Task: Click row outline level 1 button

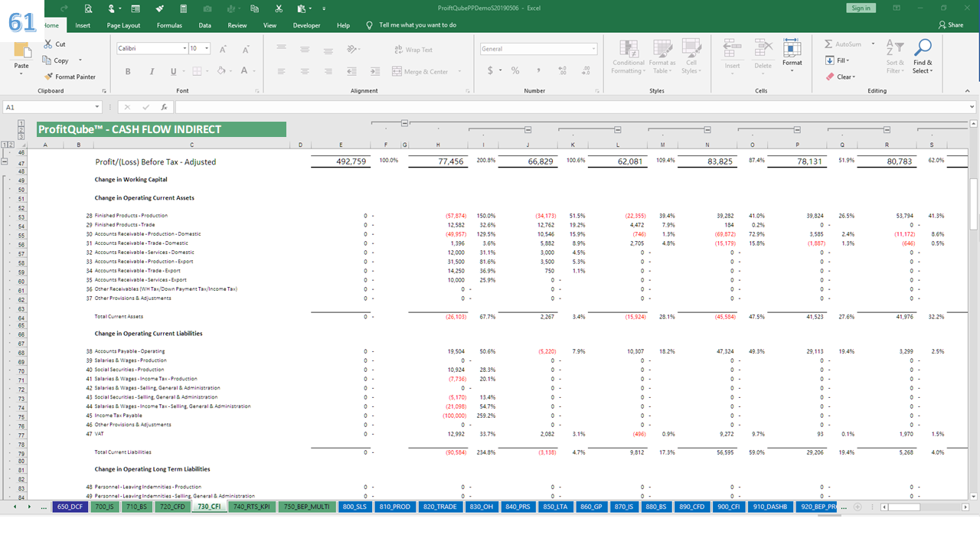Action: click(5, 145)
